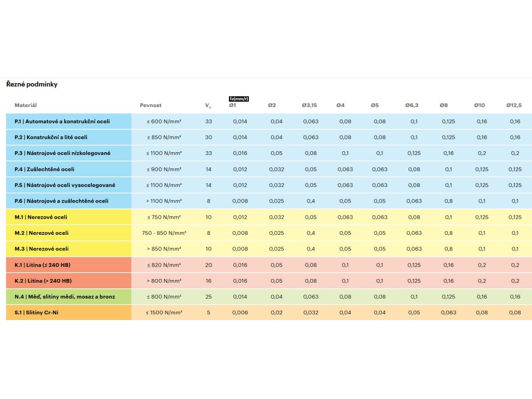Select the orange K.1 Litina (≤ 240 HB) cell

coord(69,265)
